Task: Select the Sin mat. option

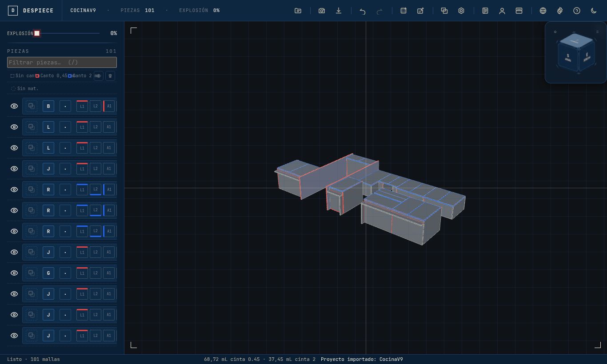Action: click(x=25, y=89)
